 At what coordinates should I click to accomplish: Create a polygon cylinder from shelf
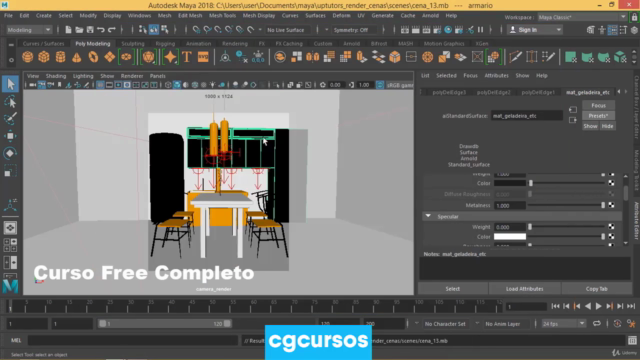click(60, 57)
